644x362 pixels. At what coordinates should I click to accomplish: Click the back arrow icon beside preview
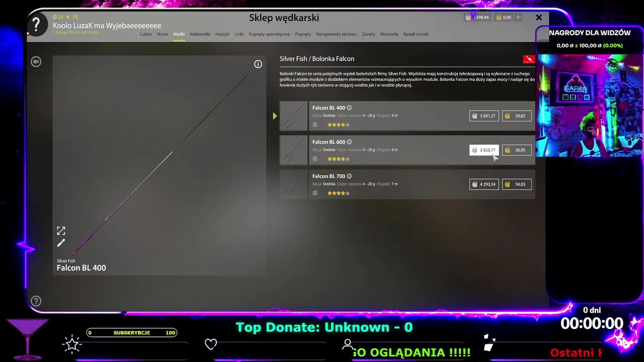(36, 61)
